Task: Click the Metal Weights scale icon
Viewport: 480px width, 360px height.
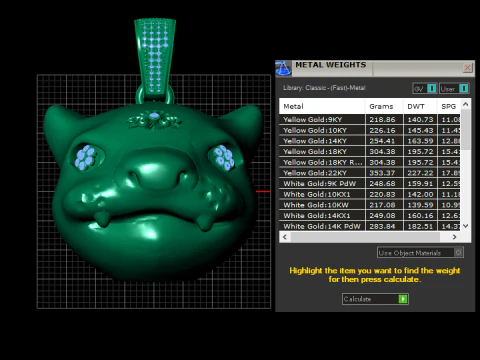Action: coord(283,68)
